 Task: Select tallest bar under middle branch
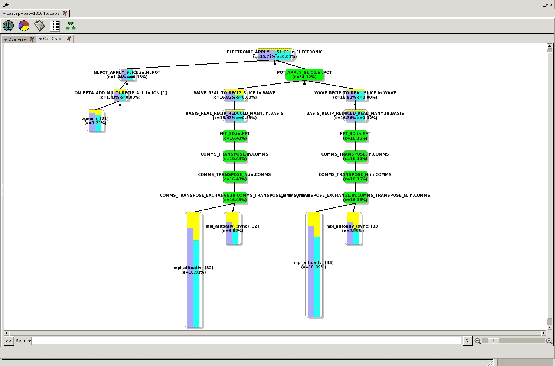tap(193, 270)
